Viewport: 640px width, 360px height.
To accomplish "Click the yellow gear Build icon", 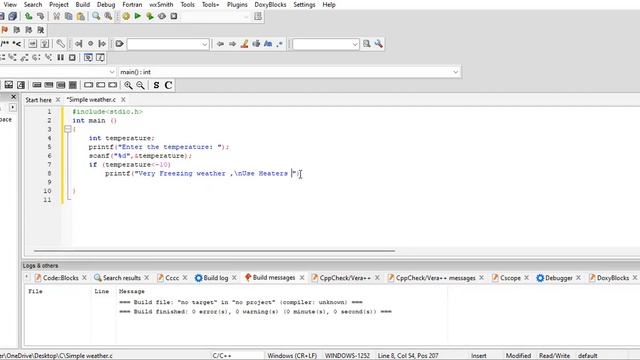I will 126,16.
